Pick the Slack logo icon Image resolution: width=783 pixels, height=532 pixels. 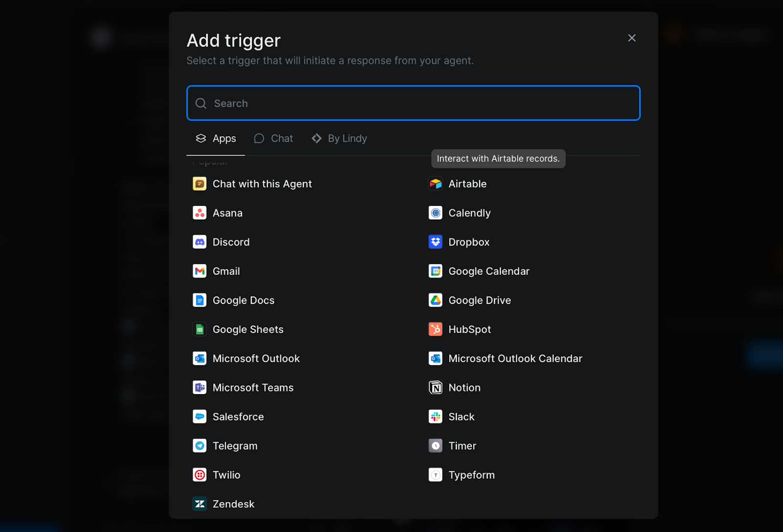coord(435,417)
